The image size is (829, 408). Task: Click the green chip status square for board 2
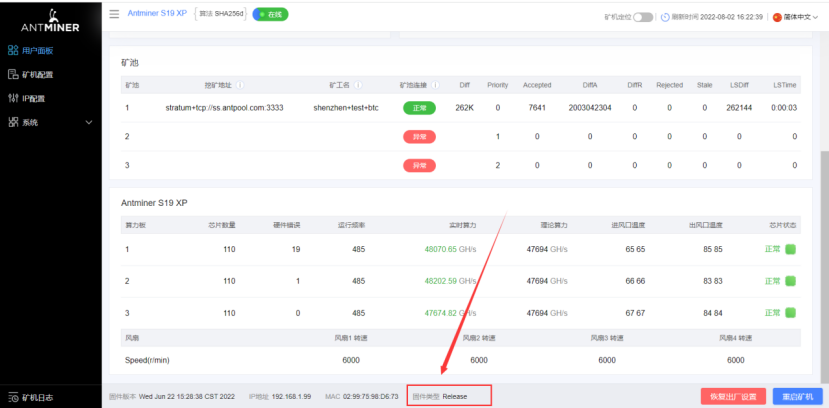[790, 281]
